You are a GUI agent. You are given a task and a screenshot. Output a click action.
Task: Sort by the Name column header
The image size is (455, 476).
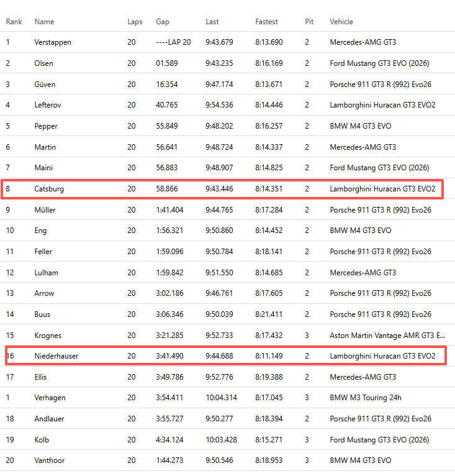(x=44, y=22)
